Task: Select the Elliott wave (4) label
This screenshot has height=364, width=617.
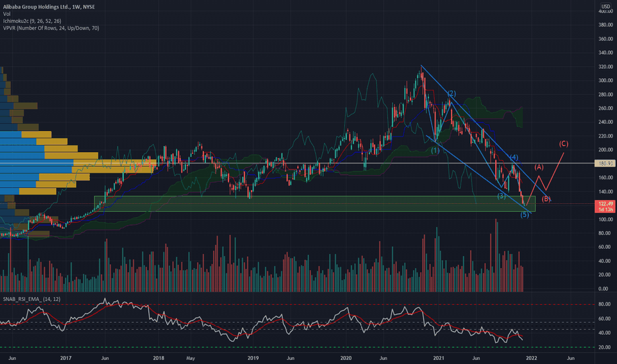Action: click(x=514, y=158)
